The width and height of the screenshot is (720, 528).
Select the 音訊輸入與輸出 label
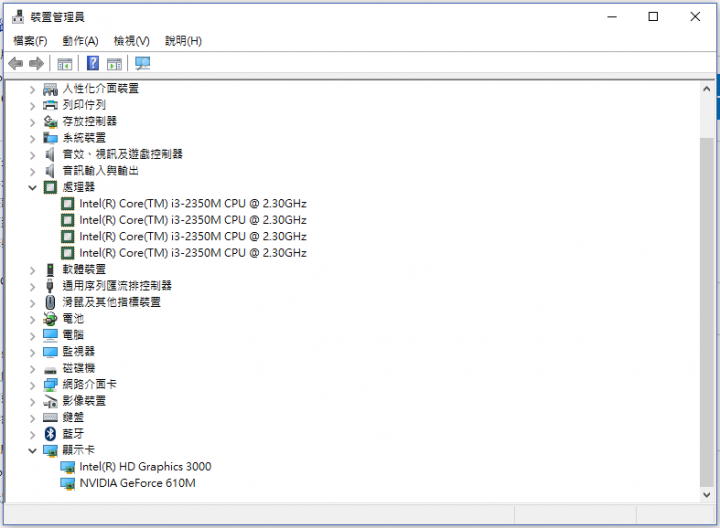[101, 171]
